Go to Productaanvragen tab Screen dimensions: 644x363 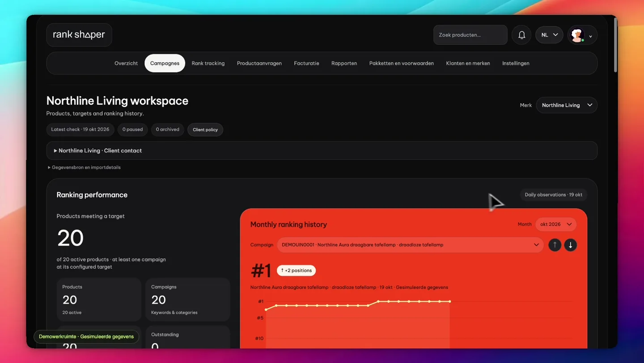(x=259, y=63)
